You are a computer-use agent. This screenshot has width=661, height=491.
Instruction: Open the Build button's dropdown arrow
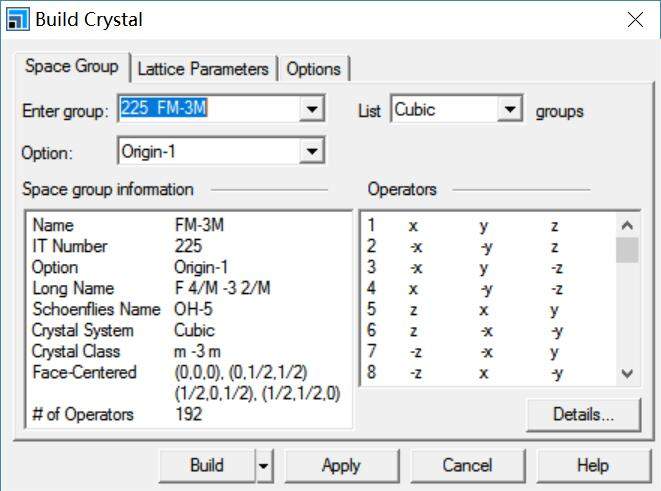pos(264,465)
